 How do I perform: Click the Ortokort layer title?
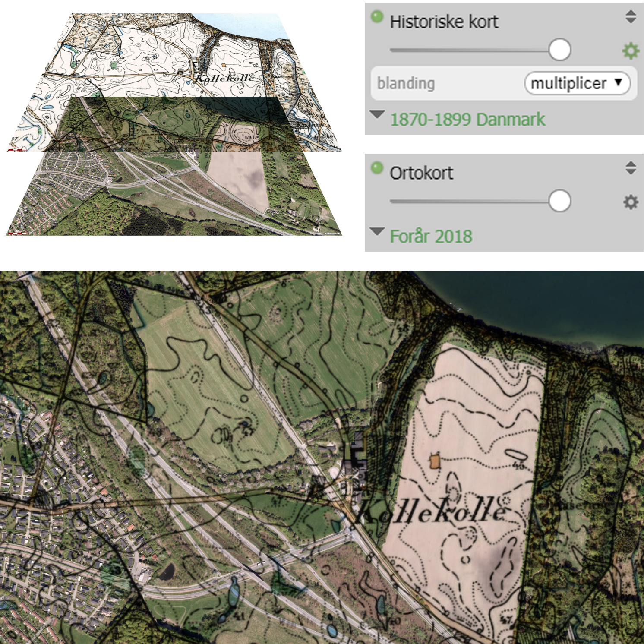pyautogui.click(x=421, y=173)
